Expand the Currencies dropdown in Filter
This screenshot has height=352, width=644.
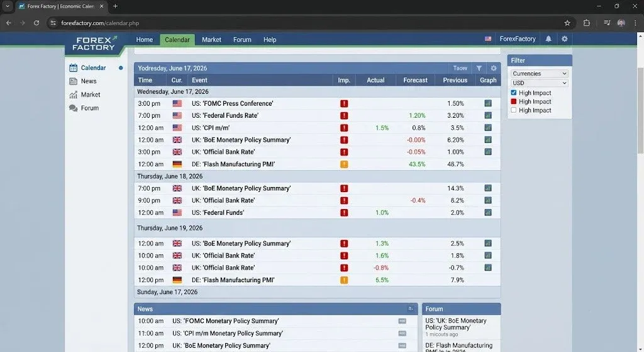(539, 73)
